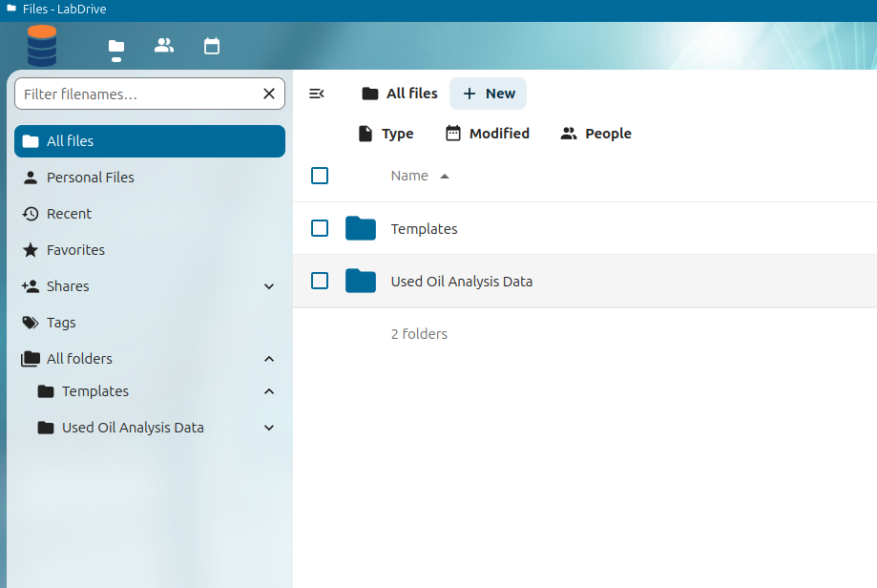The height and width of the screenshot is (588, 877).
Task: Open Tags in the sidebar
Action: point(150,323)
